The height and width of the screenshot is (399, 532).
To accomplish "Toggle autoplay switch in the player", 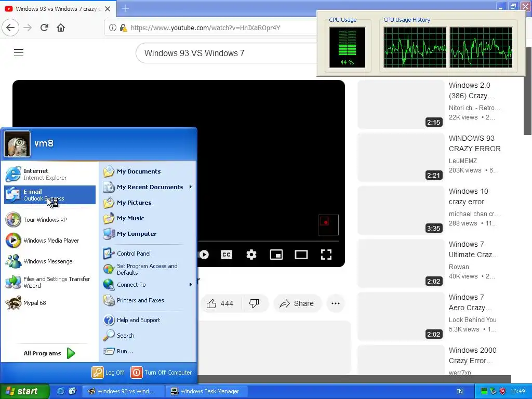I will coord(204,255).
